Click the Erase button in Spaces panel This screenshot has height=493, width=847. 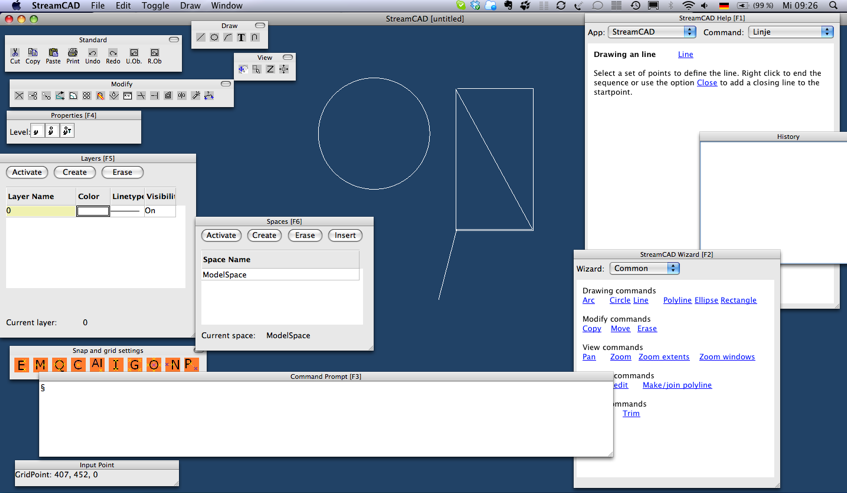305,235
